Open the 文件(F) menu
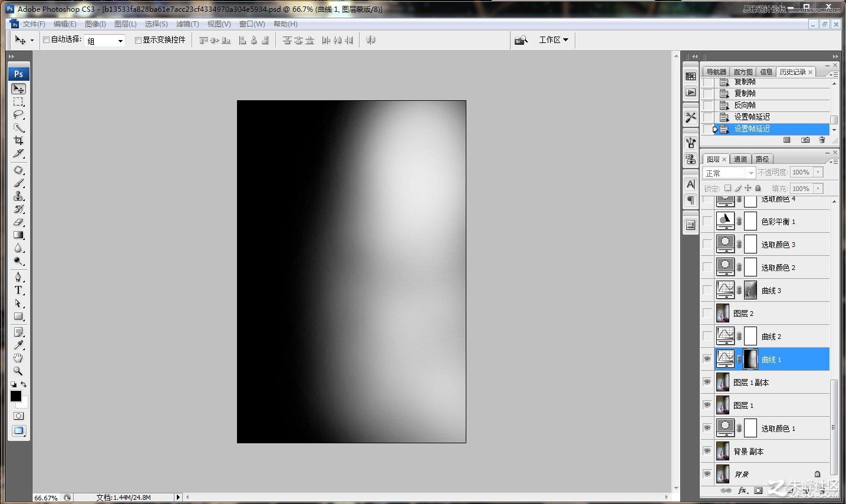The width and height of the screenshot is (846, 504). [x=34, y=24]
